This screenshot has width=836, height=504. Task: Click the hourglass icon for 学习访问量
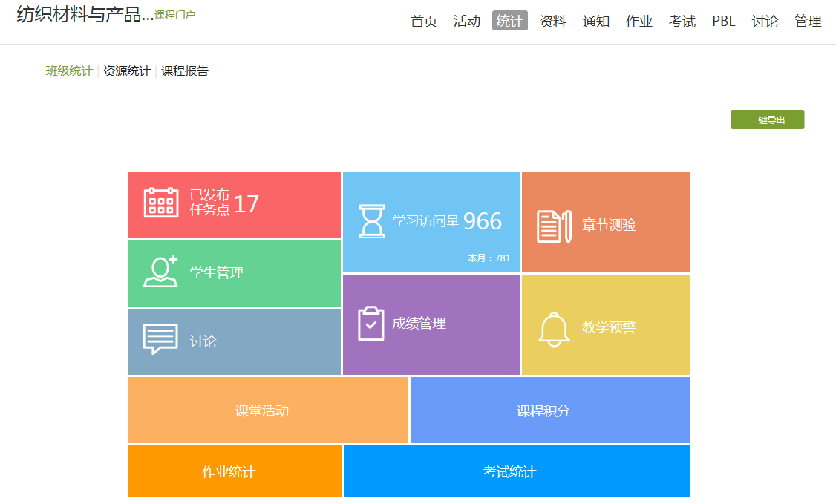(x=372, y=221)
